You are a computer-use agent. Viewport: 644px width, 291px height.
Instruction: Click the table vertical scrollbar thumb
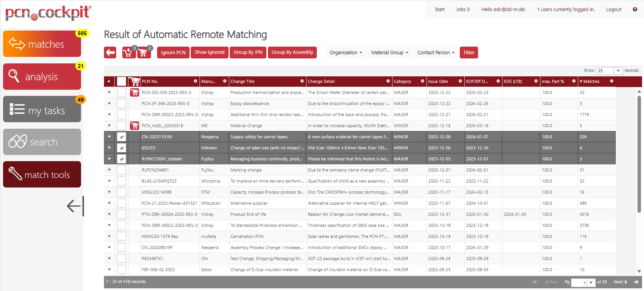(x=639, y=154)
